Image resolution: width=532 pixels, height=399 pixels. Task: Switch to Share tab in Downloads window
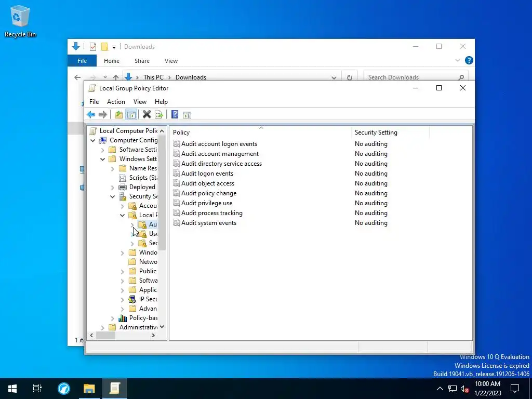pos(142,61)
